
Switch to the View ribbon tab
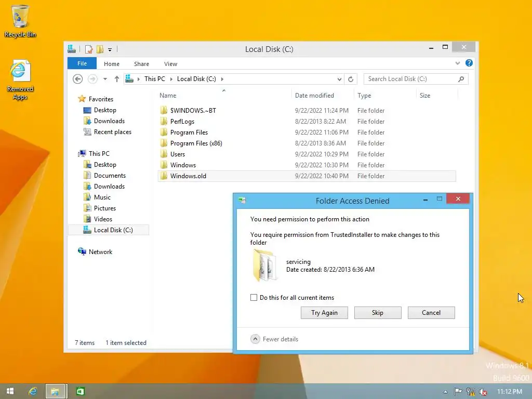(x=170, y=64)
